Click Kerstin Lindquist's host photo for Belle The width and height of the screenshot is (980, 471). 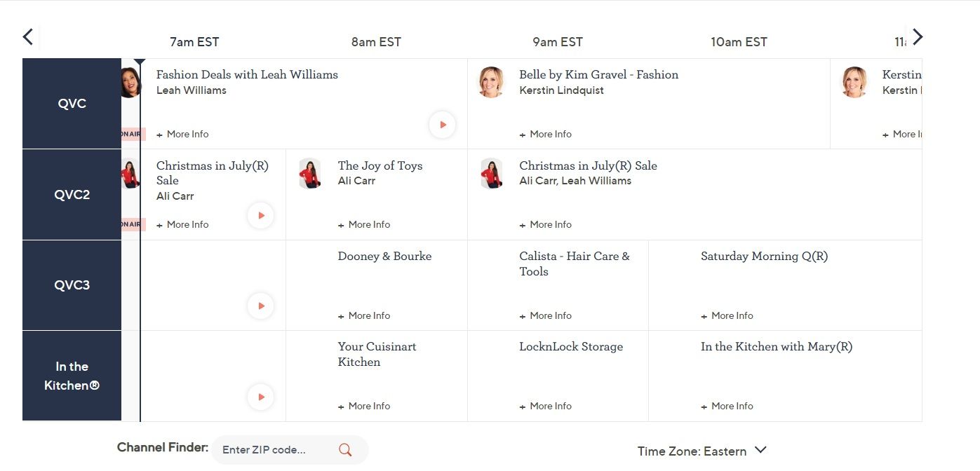pyautogui.click(x=491, y=82)
